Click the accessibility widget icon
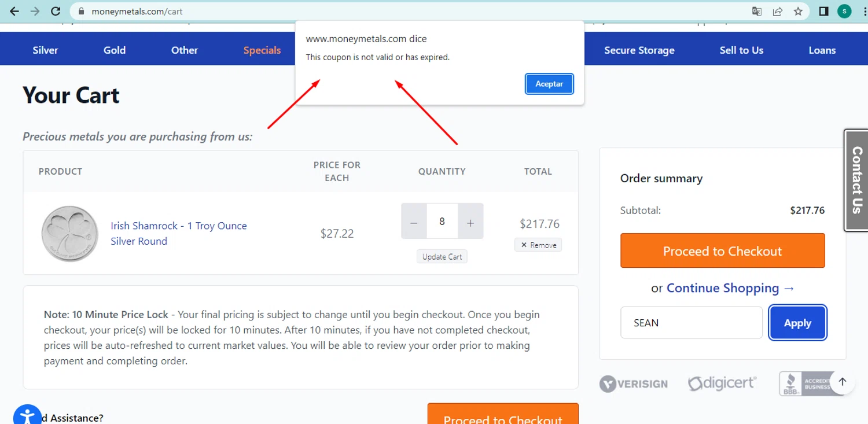The width and height of the screenshot is (868, 424). pyautogui.click(x=26, y=416)
